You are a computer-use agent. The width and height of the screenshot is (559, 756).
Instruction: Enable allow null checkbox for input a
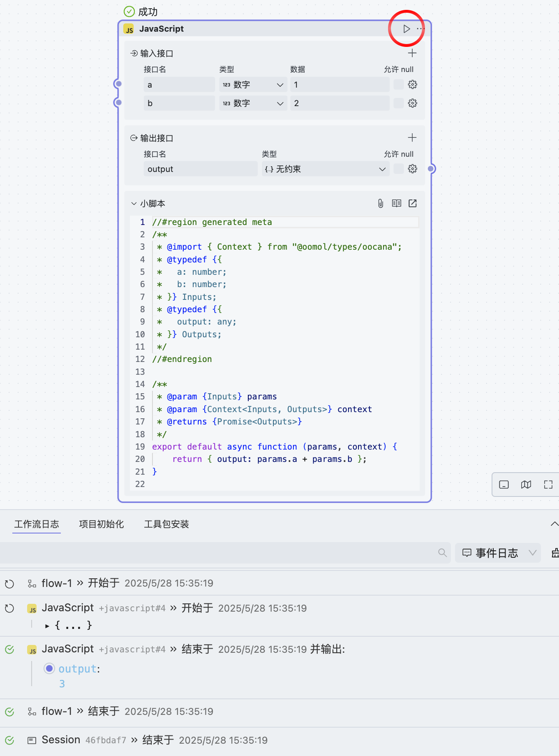(x=398, y=85)
